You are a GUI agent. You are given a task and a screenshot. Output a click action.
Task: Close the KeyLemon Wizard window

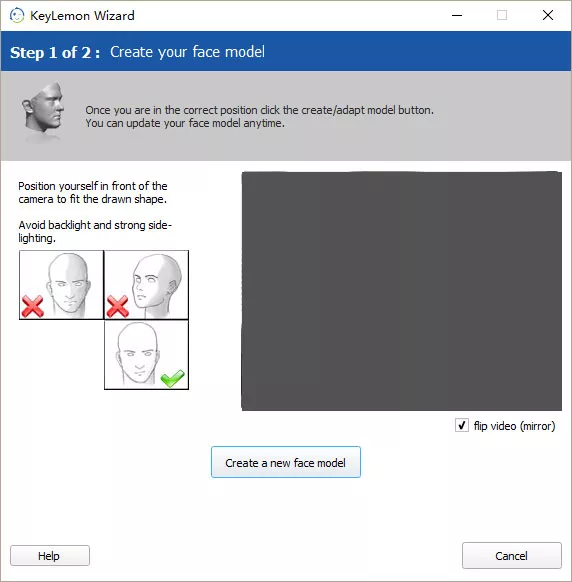(548, 16)
